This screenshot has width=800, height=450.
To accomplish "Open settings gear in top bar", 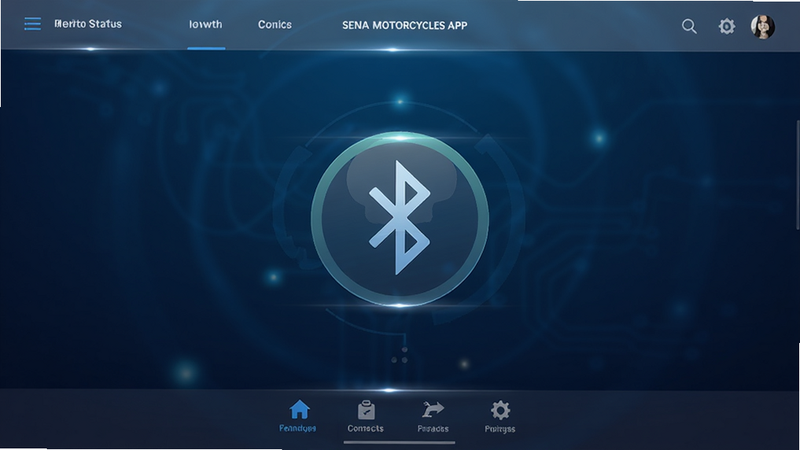I will (727, 26).
